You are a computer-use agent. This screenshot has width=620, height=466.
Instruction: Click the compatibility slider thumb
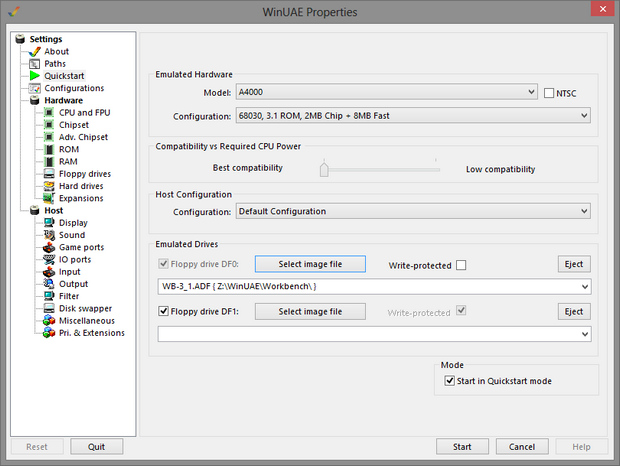324,169
